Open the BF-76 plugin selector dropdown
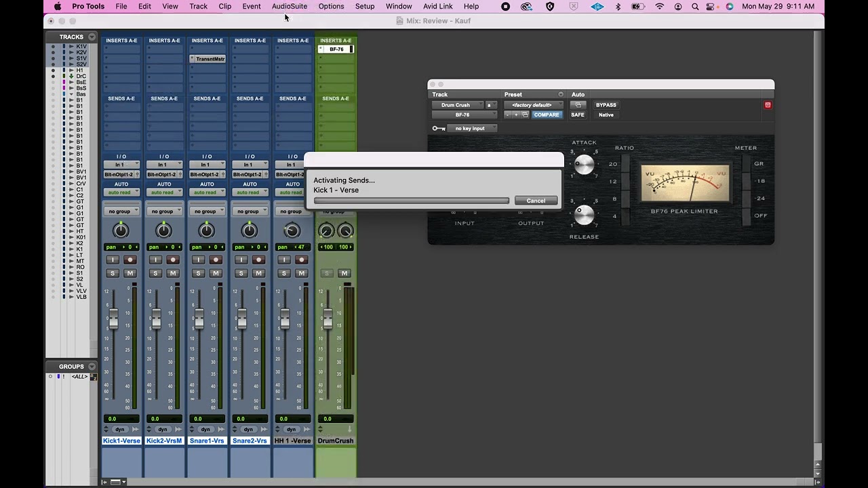The width and height of the screenshot is (868, 488). pyautogui.click(x=465, y=115)
